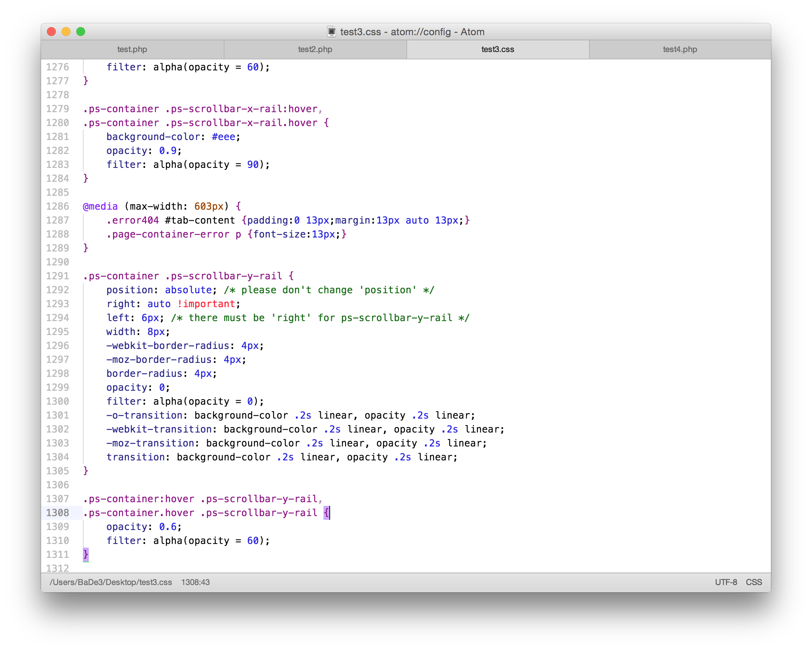The image size is (812, 651).
Task: Click the file icon in title bar
Action: (x=332, y=32)
